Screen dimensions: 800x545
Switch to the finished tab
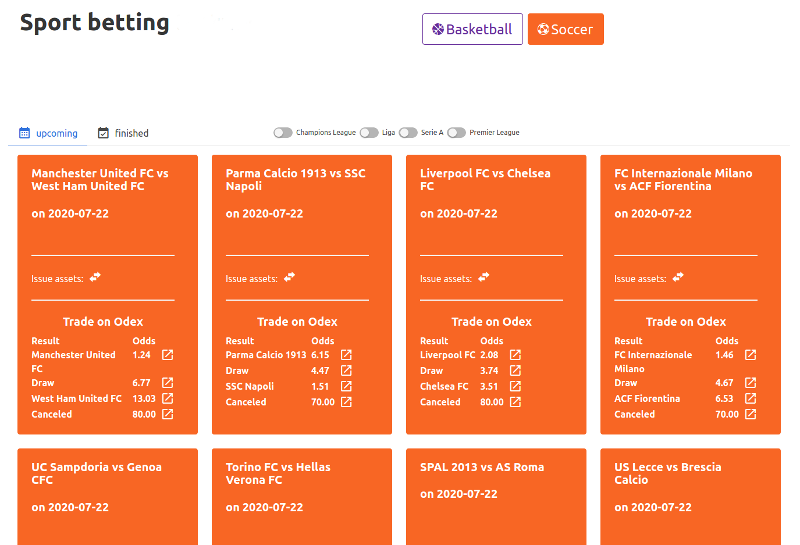click(x=123, y=133)
